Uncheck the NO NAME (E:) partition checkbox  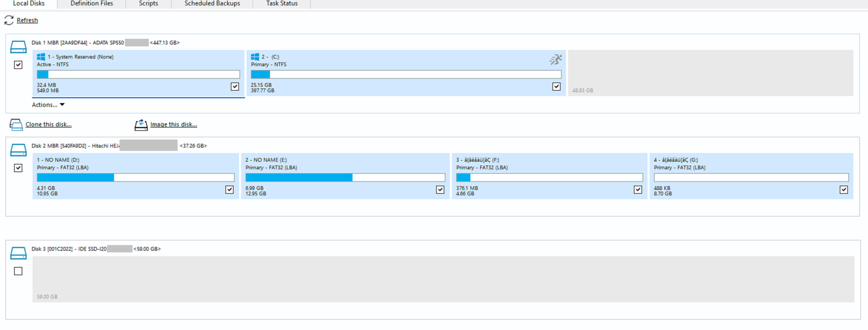(440, 190)
